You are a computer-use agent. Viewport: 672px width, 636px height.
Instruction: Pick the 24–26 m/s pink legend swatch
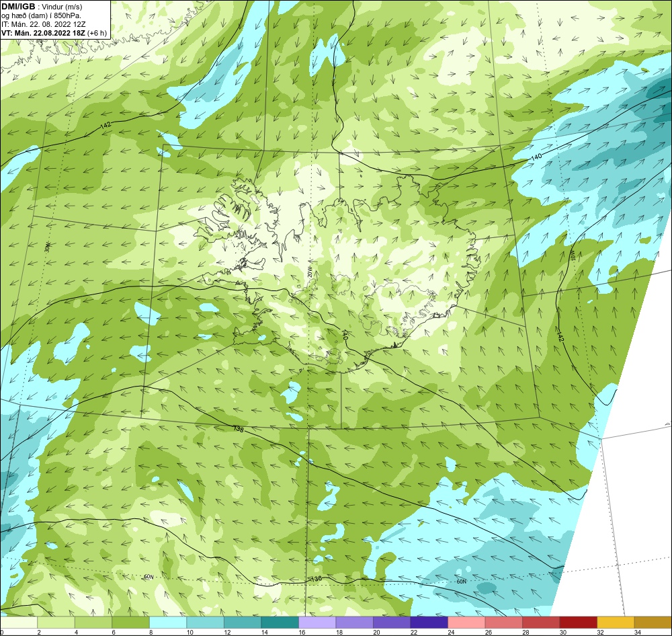pos(466,622)
